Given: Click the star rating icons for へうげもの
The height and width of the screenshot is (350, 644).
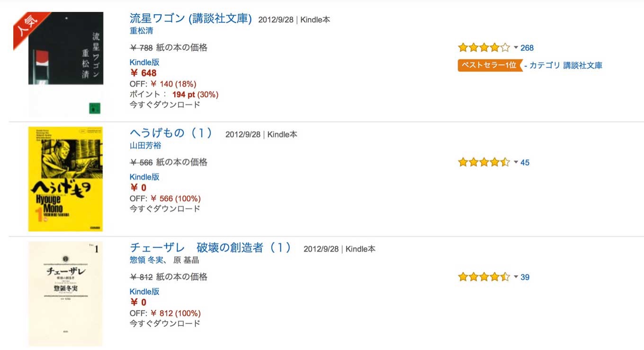Looking at the screenshot, I should pos(484,162).
